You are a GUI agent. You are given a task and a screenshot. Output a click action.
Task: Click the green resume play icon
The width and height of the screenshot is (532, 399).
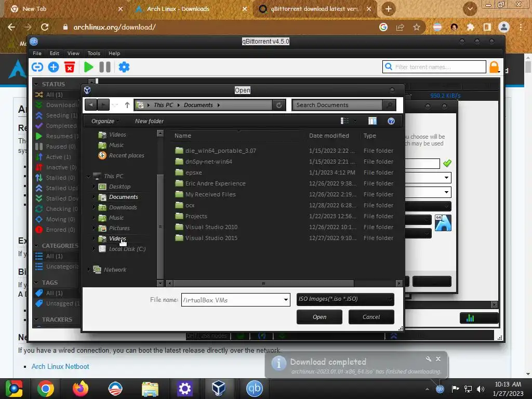88,67
